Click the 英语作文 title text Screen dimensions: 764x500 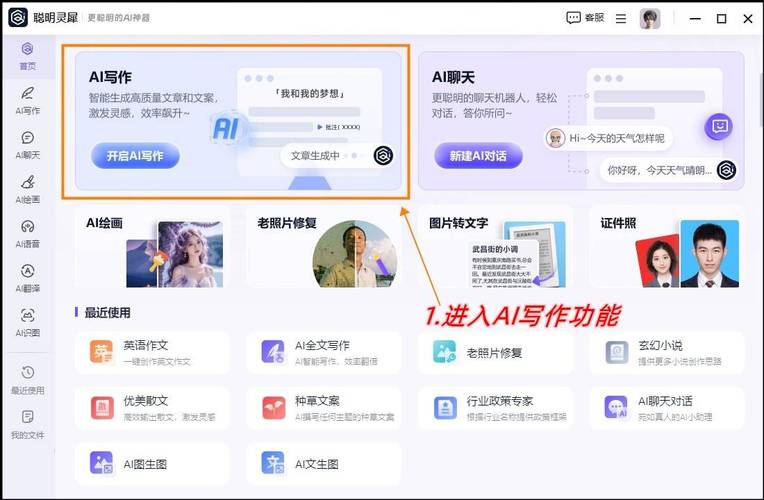[x=146, y=346]
